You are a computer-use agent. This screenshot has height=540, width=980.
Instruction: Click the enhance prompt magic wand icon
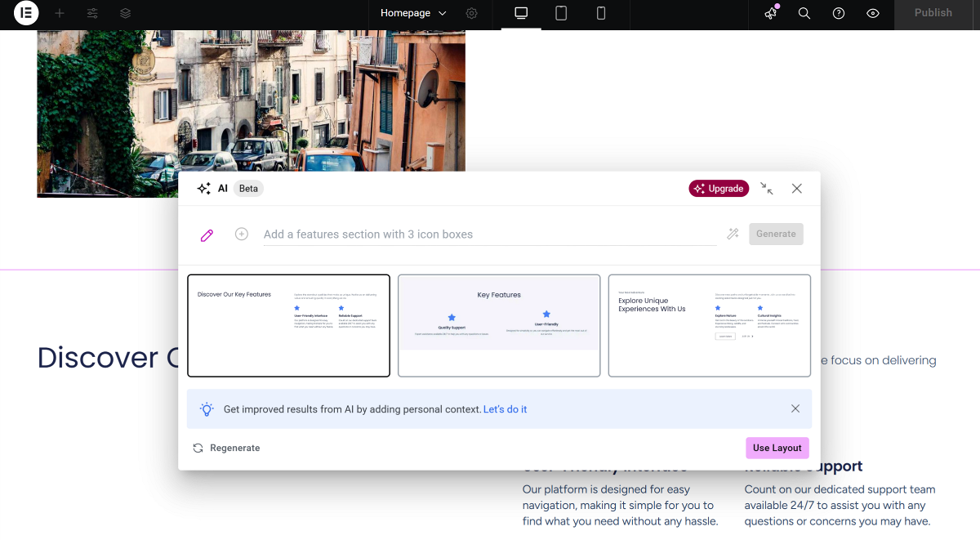[x=733, y=234]
